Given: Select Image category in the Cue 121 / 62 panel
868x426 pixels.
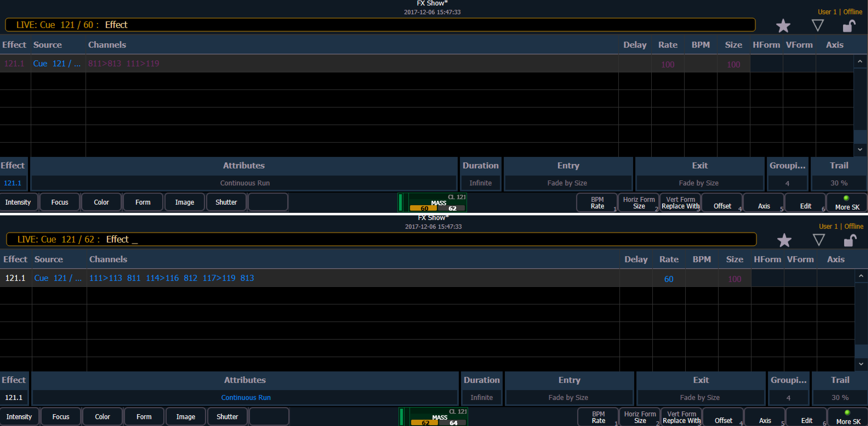Looking at the screenshot, I should (x=186, y=417).
